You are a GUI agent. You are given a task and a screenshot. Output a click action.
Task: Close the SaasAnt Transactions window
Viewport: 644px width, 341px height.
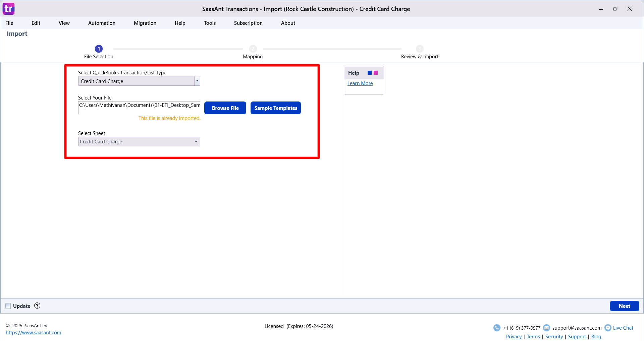click(x=630, y=9)
